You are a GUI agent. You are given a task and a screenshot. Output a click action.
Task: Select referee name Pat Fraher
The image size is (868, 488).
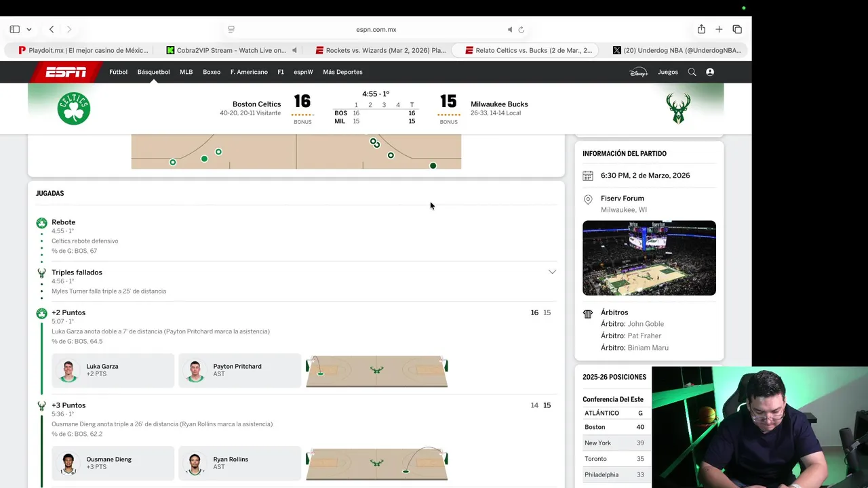(644, 335)
